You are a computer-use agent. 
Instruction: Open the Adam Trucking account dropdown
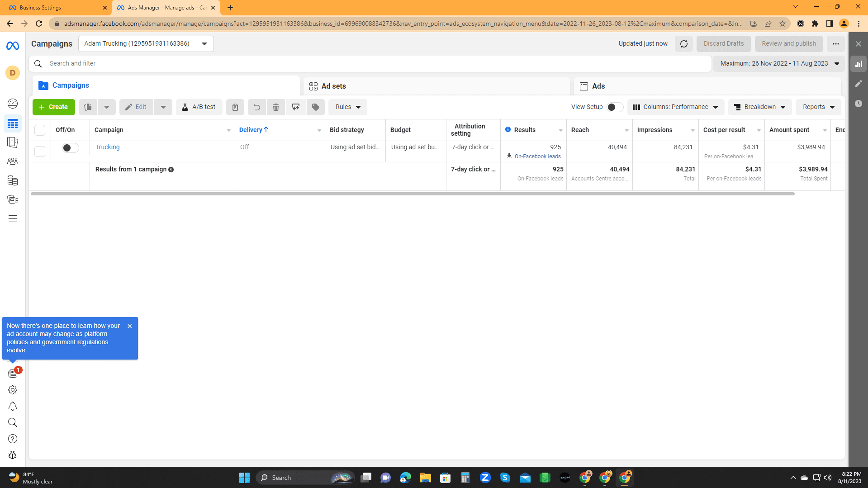point(146,44)
